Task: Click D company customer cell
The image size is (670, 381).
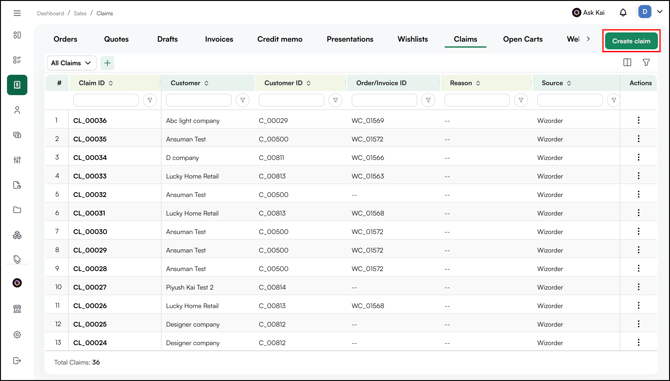Action: pos(182,158)
